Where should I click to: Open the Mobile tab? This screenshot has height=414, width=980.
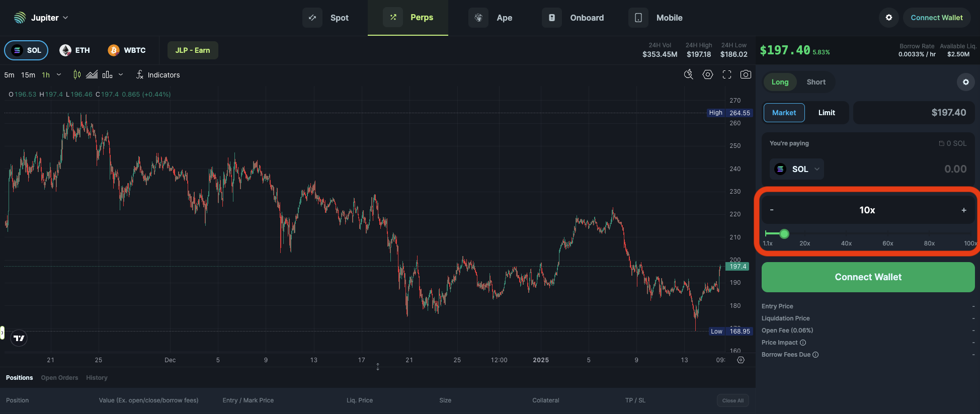[656, 18]
